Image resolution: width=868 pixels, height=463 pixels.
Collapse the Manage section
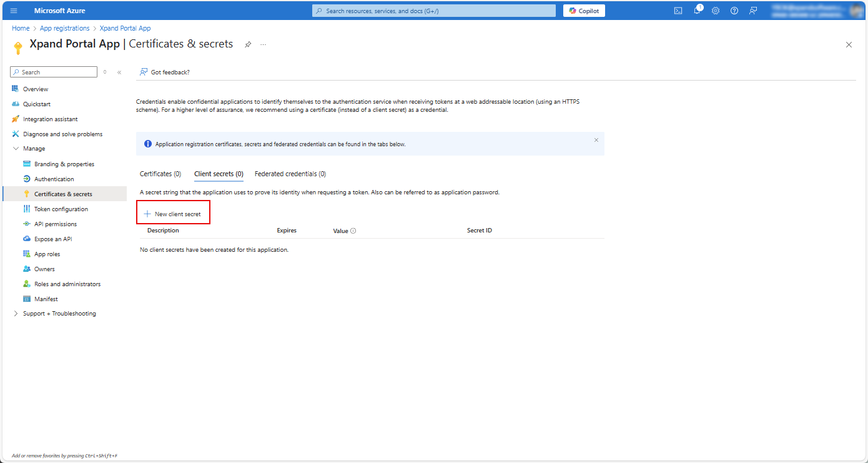point(16,149)
